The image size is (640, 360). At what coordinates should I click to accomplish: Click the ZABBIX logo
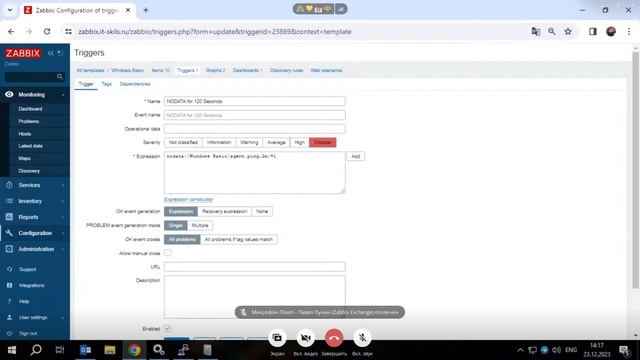pyautogui.click(x=22, y=53)
